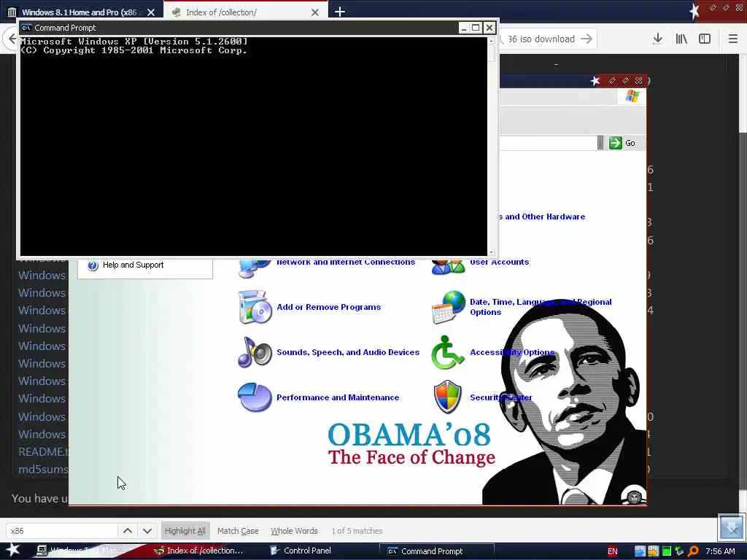Toggle Highlight All in find bar
This screenshot has width=747, height=560.
pyautogui.click(x=185, y=531)
